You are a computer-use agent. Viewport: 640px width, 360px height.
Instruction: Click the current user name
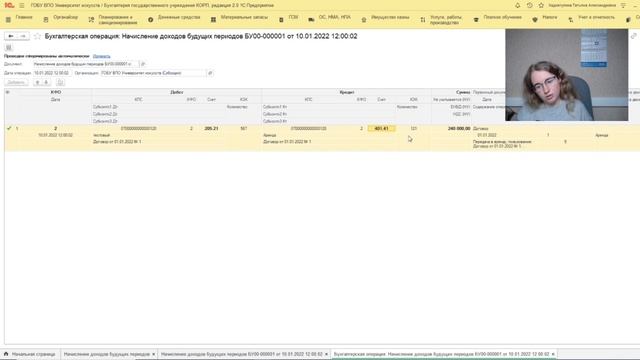tap(582, 5)
